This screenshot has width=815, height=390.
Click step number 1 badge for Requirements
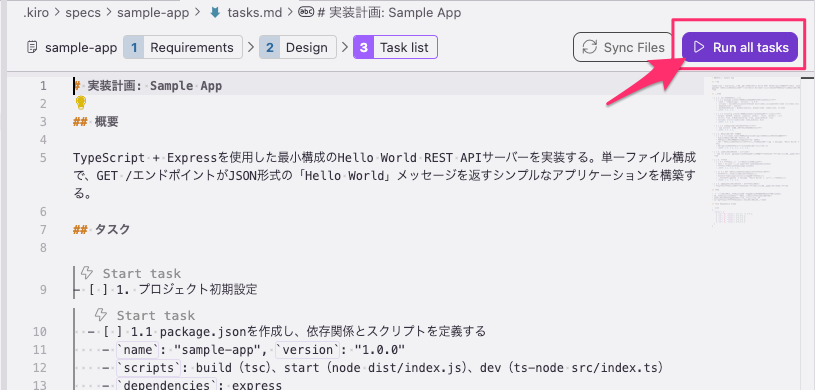coord(134,47)
